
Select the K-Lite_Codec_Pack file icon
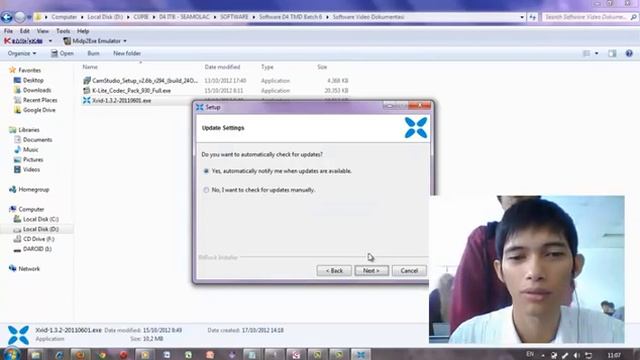pos(87,91)
